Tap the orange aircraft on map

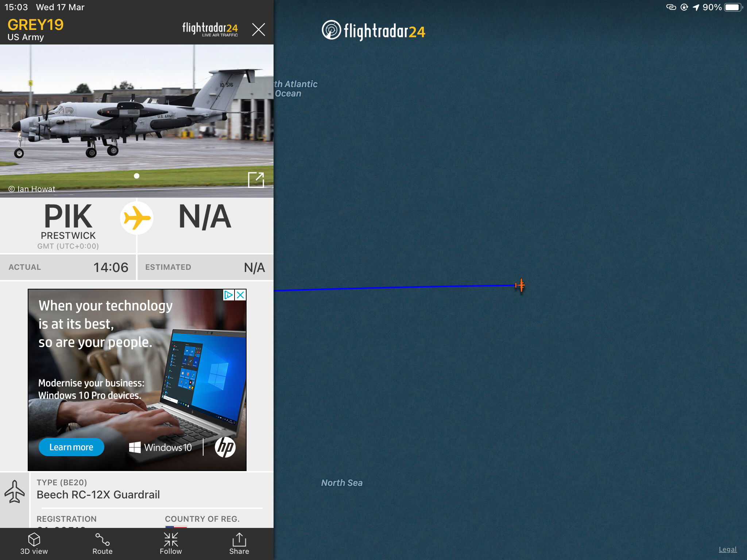(520, 285)
